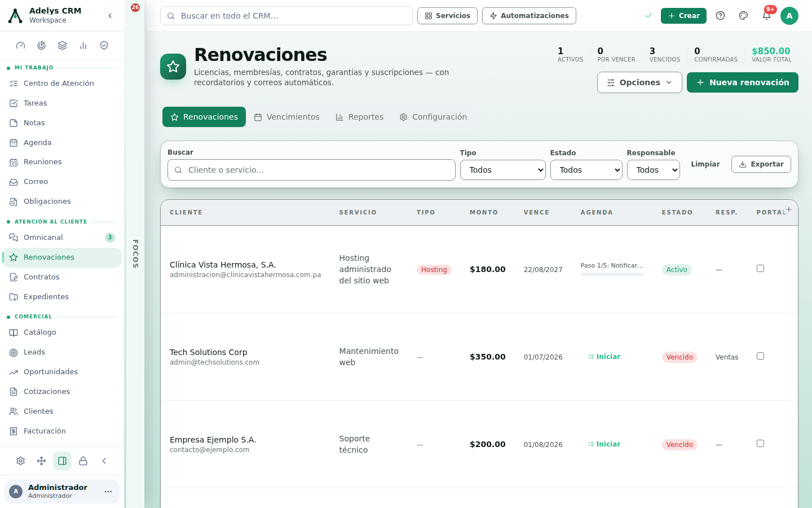Image resolution: width=812 pixels, height=508 pixels.
Task: Click the Renovaciones star logo icon
Action: coord(173,67)
